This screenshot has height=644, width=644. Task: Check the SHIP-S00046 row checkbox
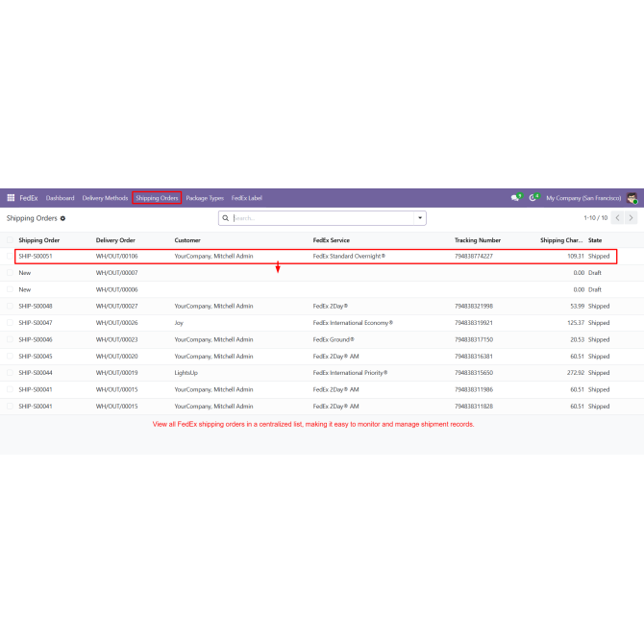[10, 339]
